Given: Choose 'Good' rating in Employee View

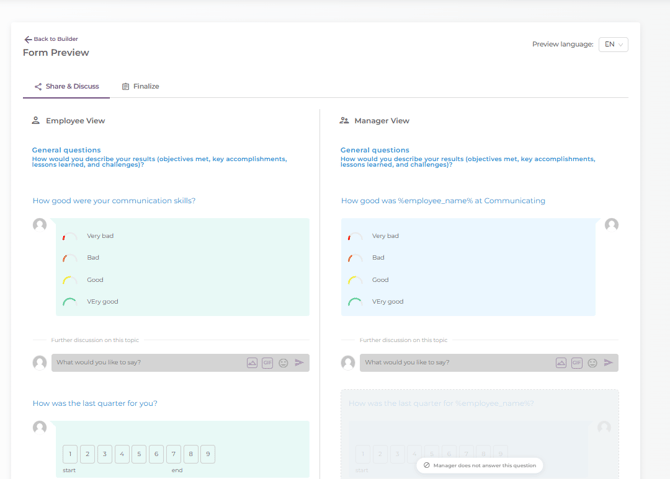Looking at the screenshot, I should [94, 280].
